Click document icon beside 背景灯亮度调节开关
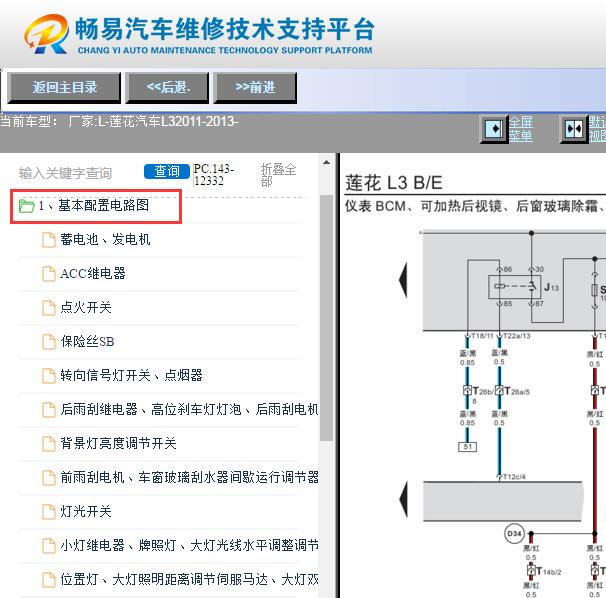The height and width of the screenshot is (598, 606). click(49, 443)
